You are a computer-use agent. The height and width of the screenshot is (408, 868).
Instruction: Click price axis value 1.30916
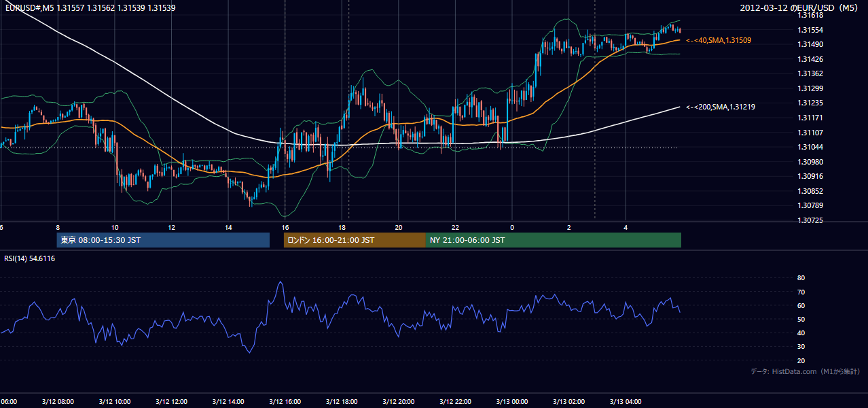tap(810, 176)
